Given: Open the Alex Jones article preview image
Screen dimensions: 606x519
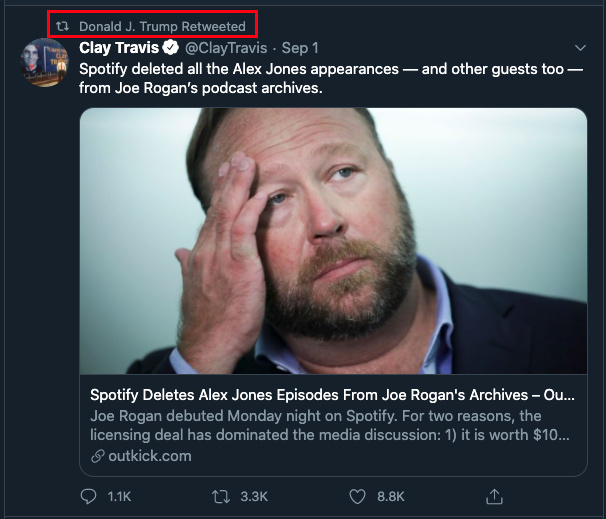Looking at the screenshot, I should [333, 240].
